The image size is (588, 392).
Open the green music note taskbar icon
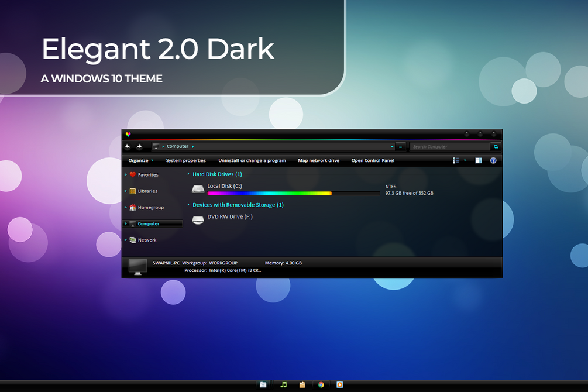pyautogui.click(x=284, y=384)
